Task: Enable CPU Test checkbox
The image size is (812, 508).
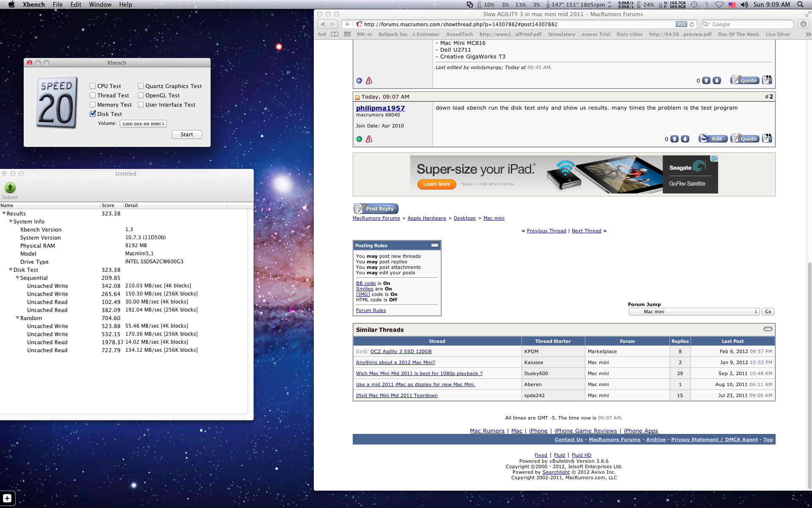Action: (x=93, y=86)
